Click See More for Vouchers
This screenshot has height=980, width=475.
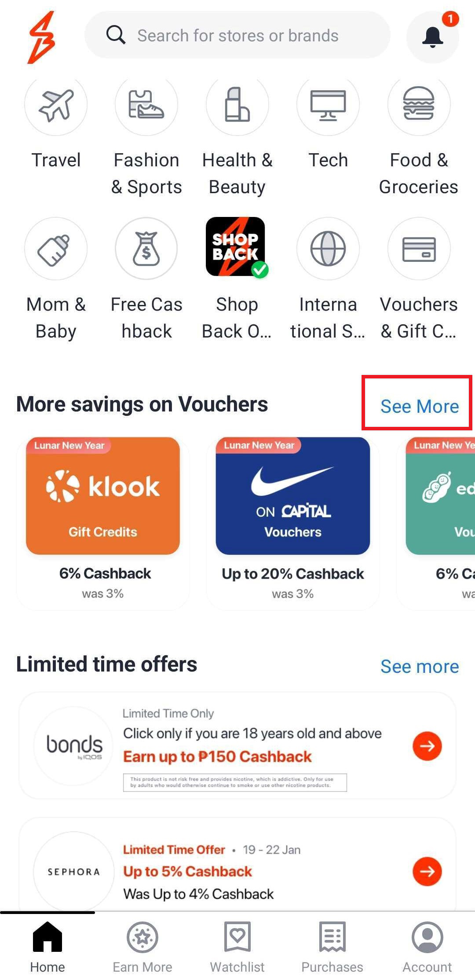point(420,406)
